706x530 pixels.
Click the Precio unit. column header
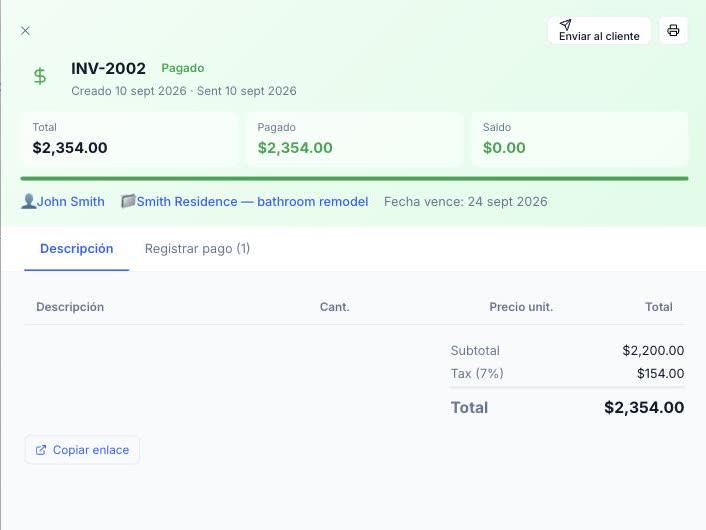pyautogui.click(x=521, y=307)
